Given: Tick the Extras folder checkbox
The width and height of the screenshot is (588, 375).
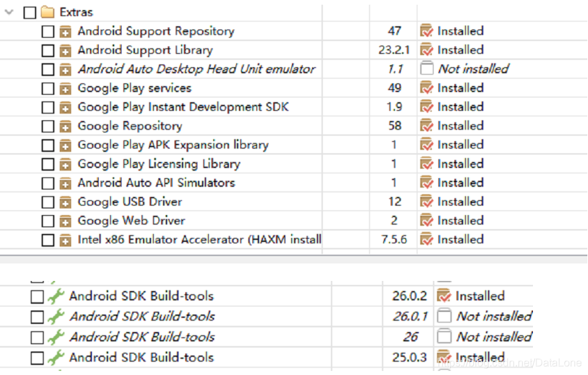Looking at the screenshot, I should pyautogui.click(x=30, y=12).
